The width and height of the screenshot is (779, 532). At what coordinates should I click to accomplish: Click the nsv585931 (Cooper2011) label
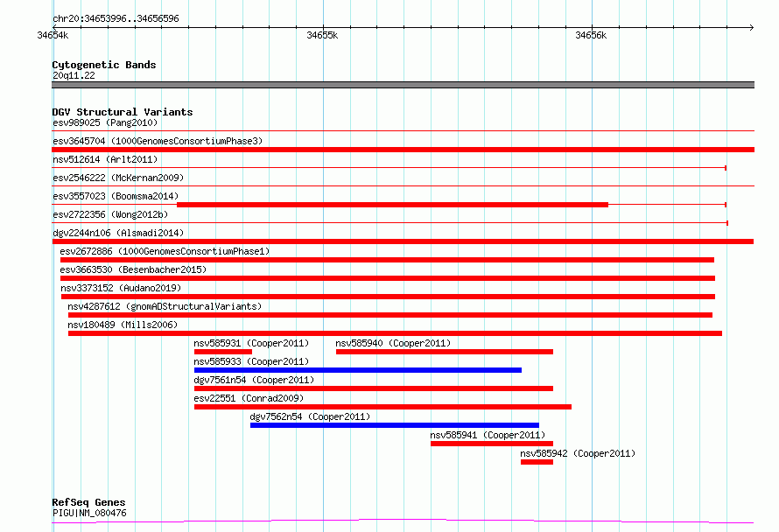251,343
